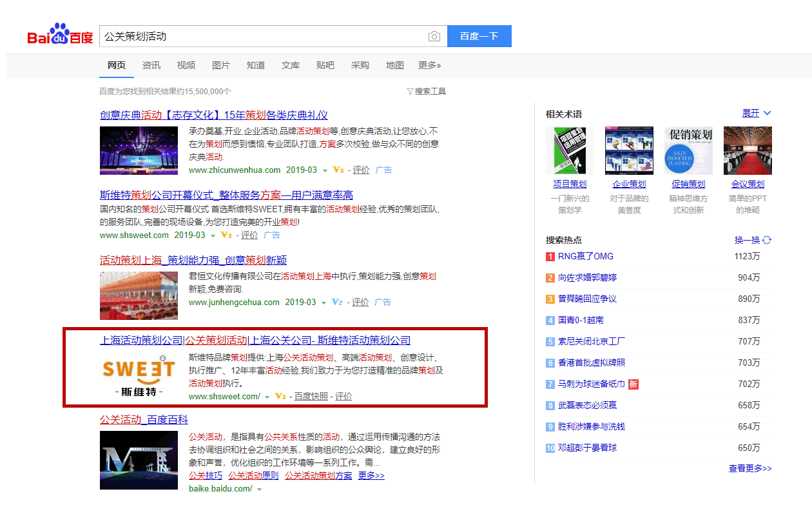Click 企业策划 image thumbnail

[x=629, y=150]
